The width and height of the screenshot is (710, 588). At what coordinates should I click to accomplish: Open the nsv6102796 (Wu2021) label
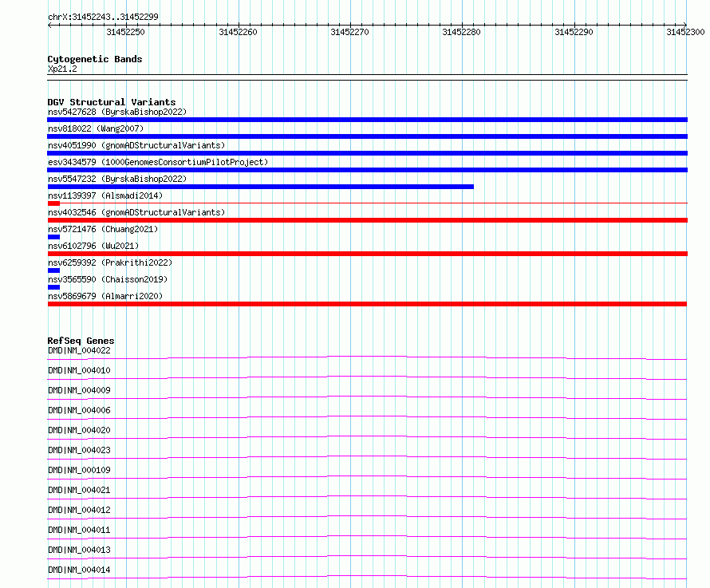93,246
